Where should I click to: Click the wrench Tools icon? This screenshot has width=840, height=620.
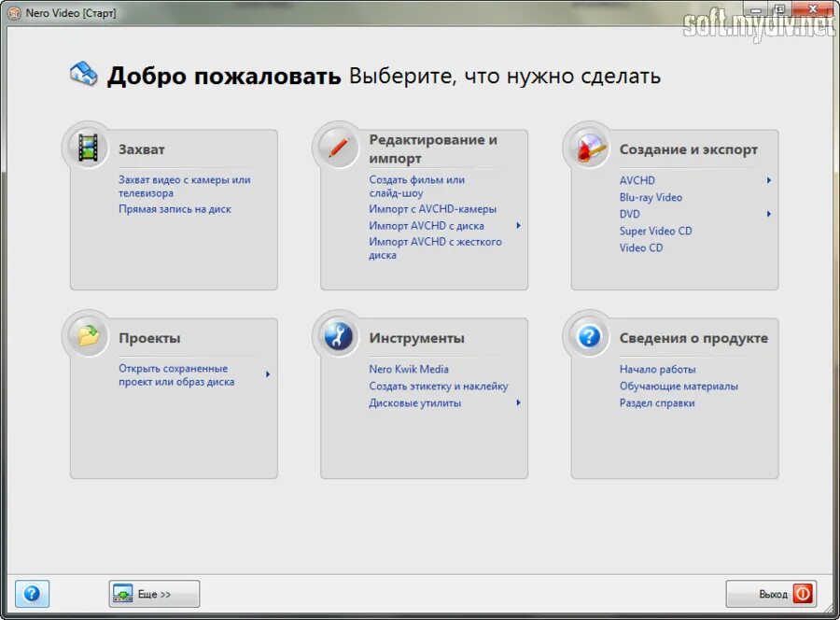338,336
